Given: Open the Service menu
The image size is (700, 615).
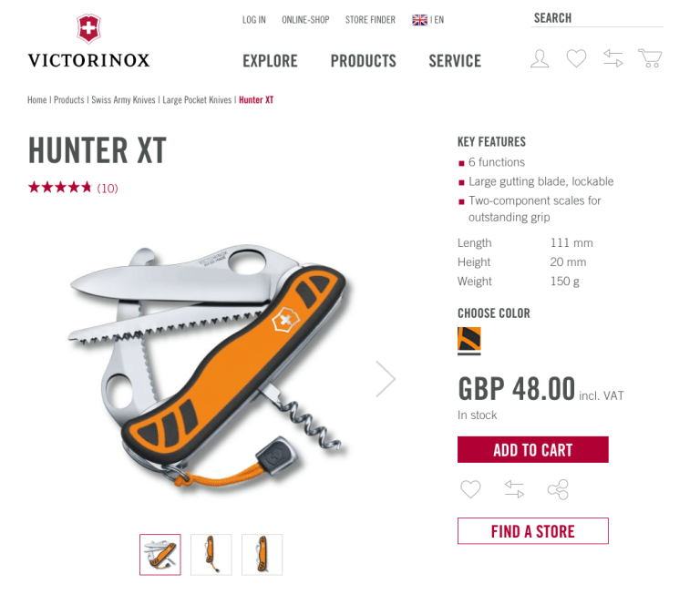Looking at the screenshot, I should point(455,61).
